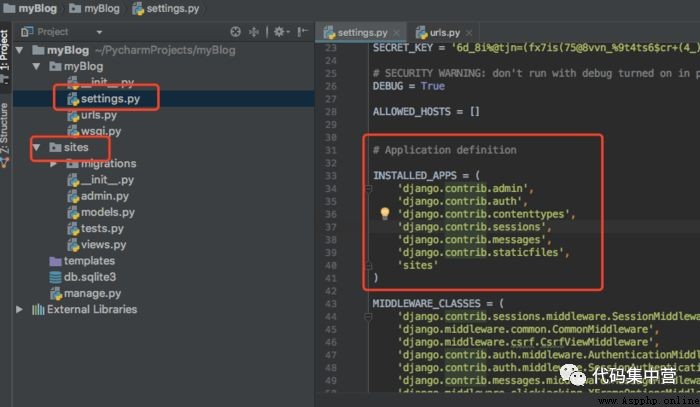
Task: Close the urls.py tab
Action: [x=468, y=33]
